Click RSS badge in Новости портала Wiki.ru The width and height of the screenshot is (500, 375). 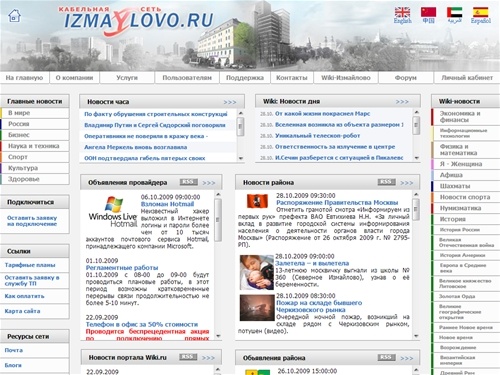click(x=188, y=357)
